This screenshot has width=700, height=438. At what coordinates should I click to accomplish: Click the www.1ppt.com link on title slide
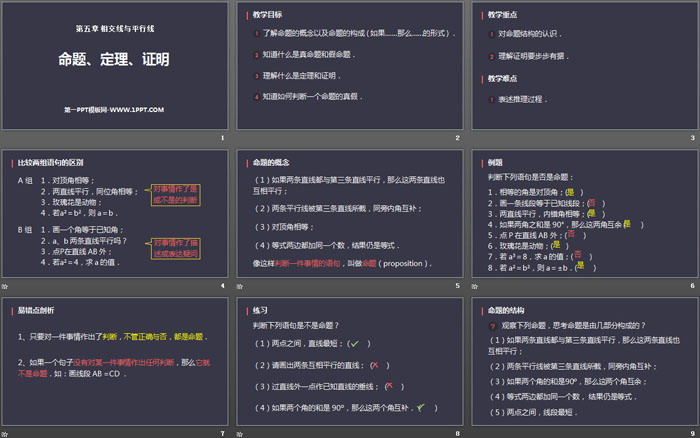[x=115, y=107]
